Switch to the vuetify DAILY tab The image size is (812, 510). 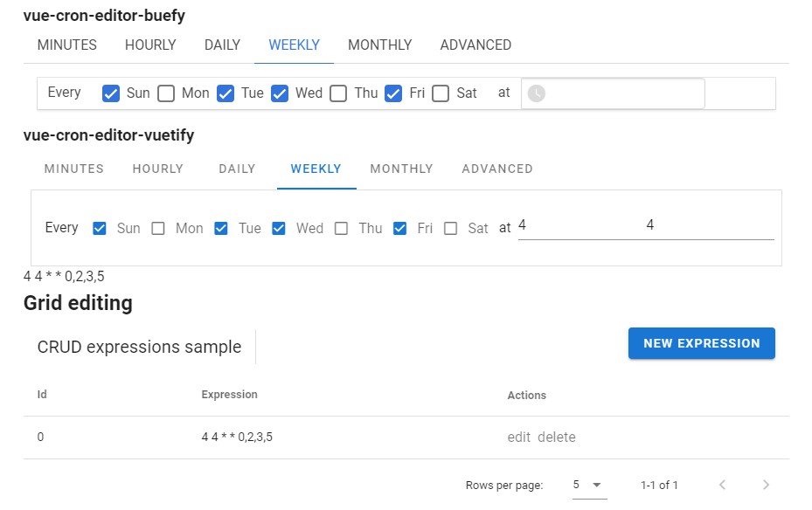coord(237,169)
